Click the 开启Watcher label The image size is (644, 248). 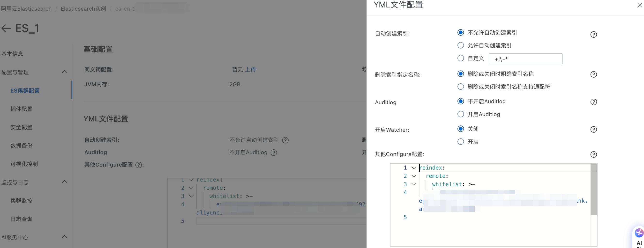[392, 130]
